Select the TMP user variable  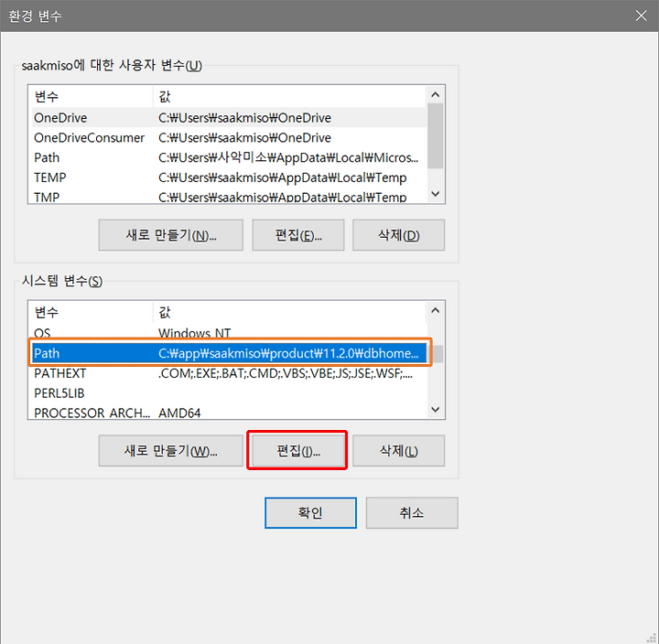[229, 196]
